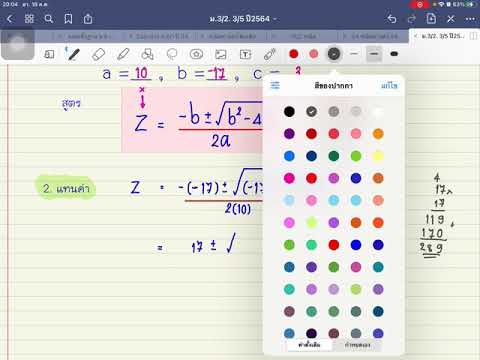The height and width of the screenshot is (360, 480).
Task: Pick the yellow swatch in color popover
Action: [378, 156]
